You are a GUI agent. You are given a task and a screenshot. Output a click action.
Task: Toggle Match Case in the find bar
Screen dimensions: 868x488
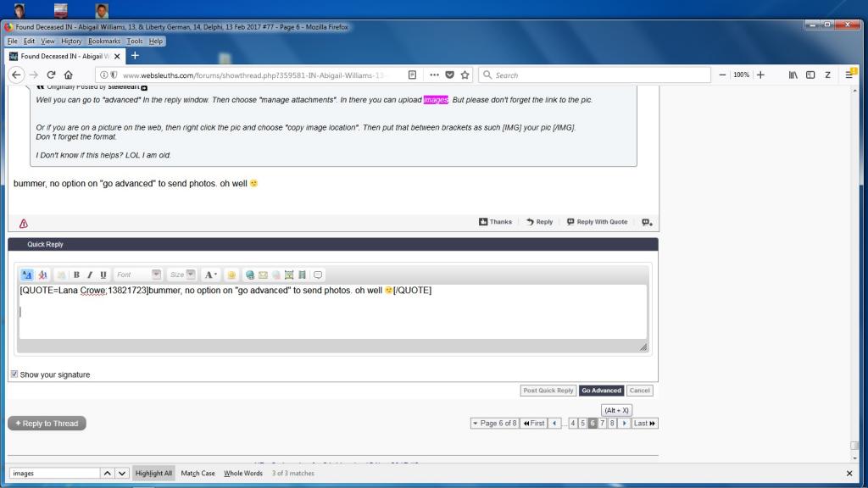198,474
